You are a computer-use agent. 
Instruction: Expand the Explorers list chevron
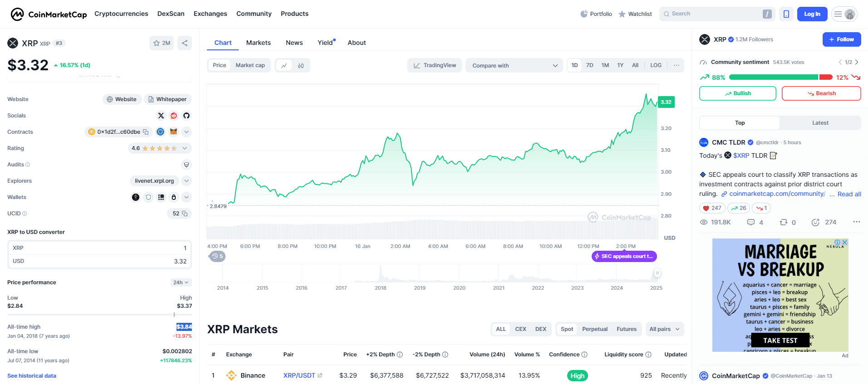(186, 181)
